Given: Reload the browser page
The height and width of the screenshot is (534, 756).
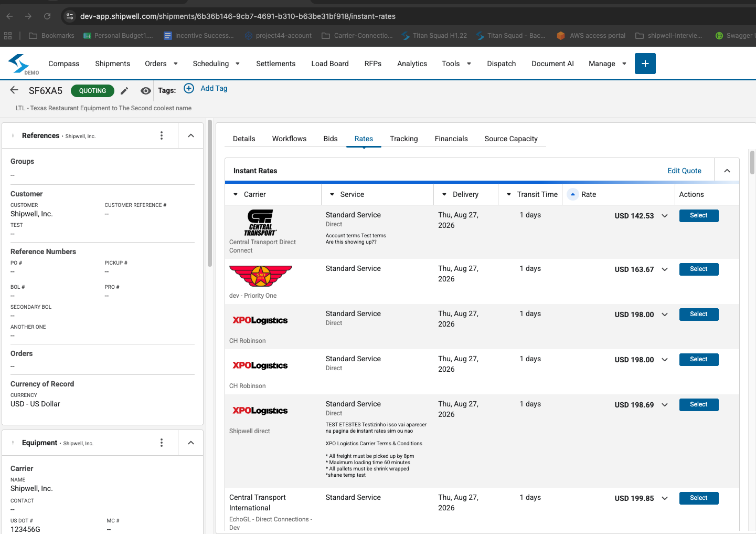Looking at the screenshot, I should [47, 16].
